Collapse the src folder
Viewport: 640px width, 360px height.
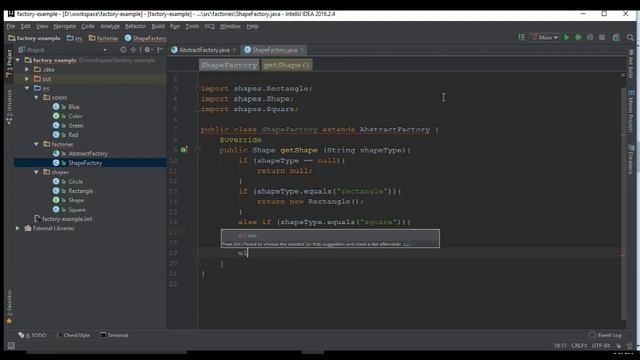[27, 88]
